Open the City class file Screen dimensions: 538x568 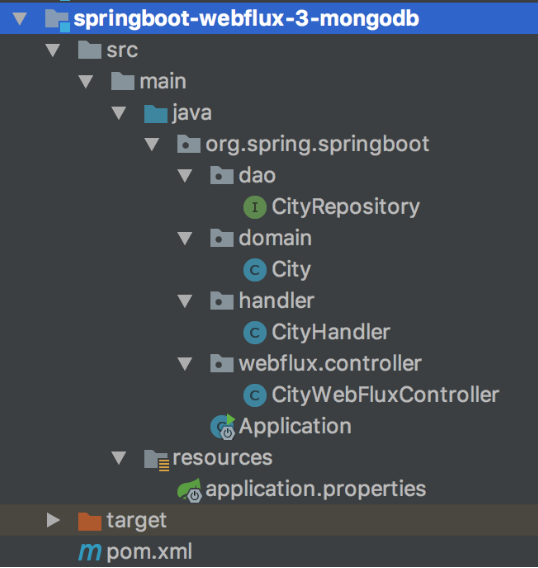(x=291, y=270)
